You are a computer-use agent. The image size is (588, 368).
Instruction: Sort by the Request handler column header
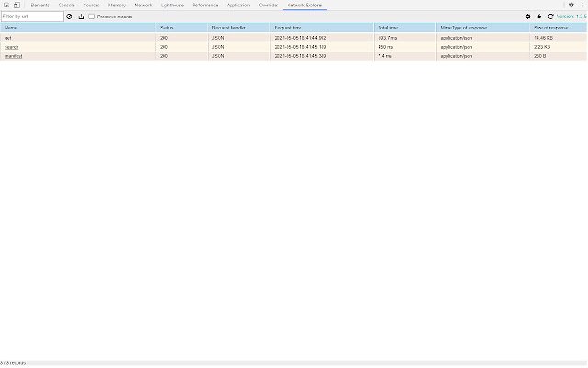pos(239,28)
